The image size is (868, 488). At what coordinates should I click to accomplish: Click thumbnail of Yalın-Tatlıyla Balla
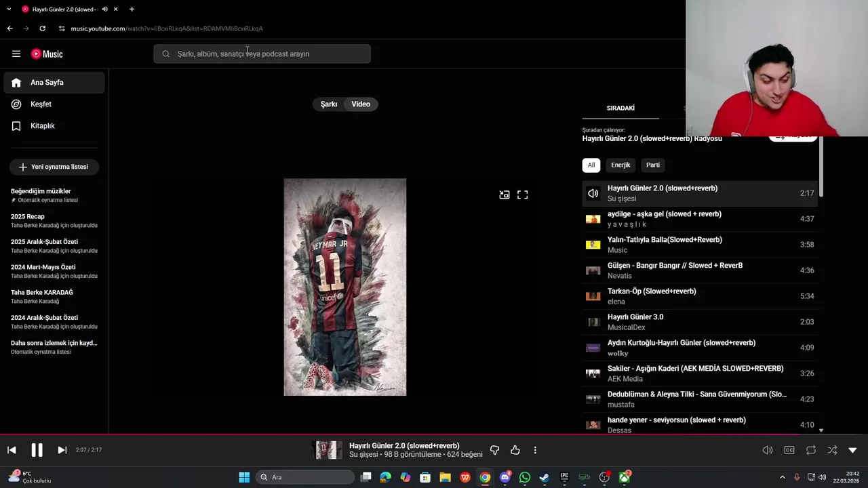coord(593,245)
